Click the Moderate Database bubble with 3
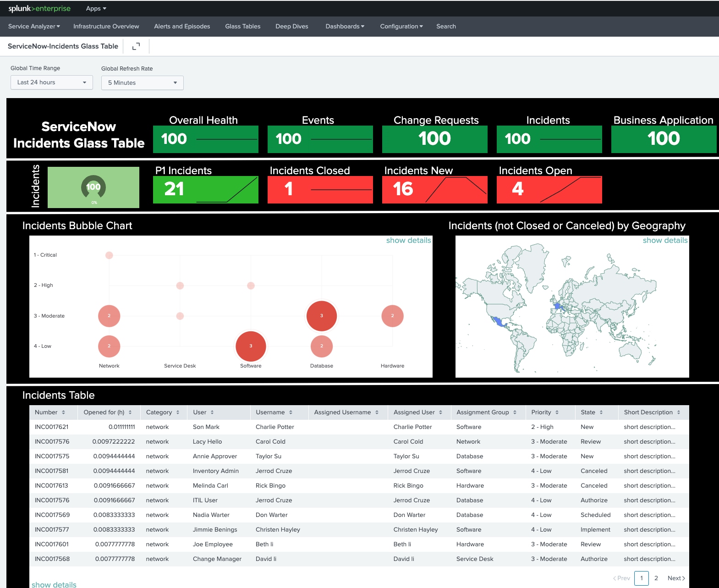Screen dimensions: 719x588 tap(322, 316)
